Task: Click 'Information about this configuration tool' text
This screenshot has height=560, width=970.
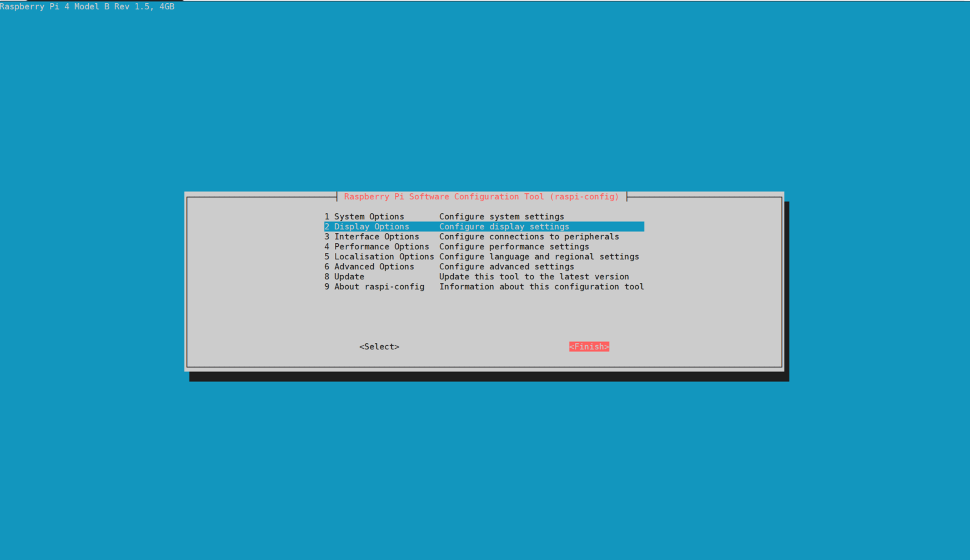Action: (542, 287)
